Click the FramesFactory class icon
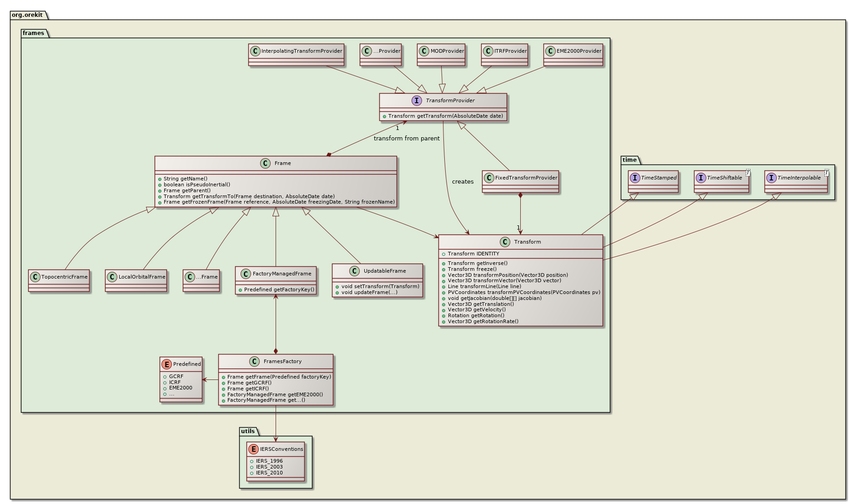 click(x=255, y=362)
